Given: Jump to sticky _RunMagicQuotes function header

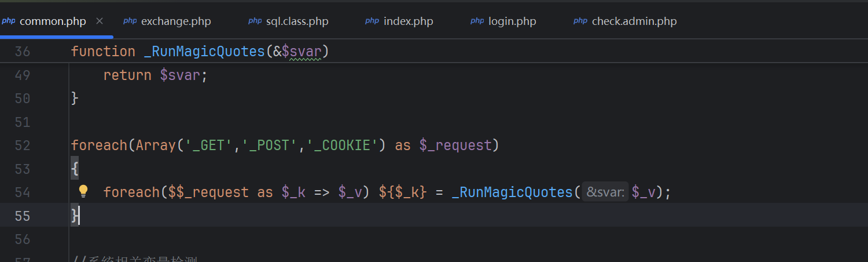Looking at the screenshot, I should pos(204,52).
